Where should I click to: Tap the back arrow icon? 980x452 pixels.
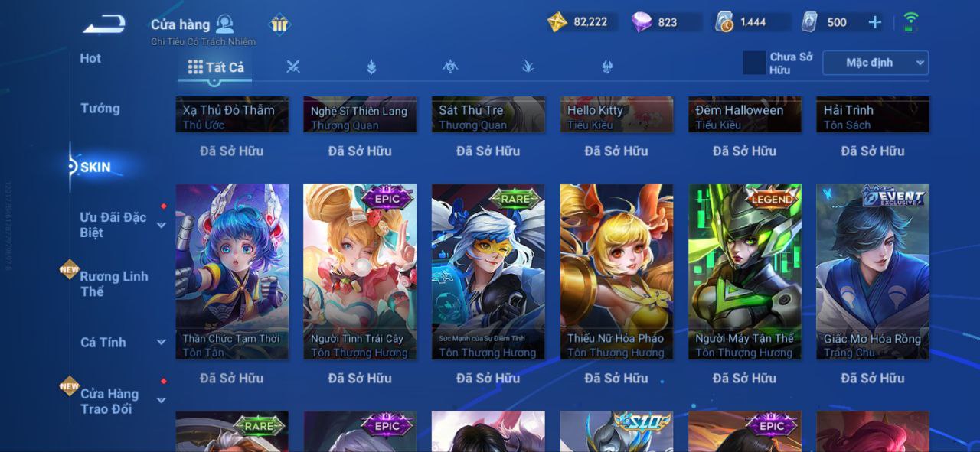(104, 24)
